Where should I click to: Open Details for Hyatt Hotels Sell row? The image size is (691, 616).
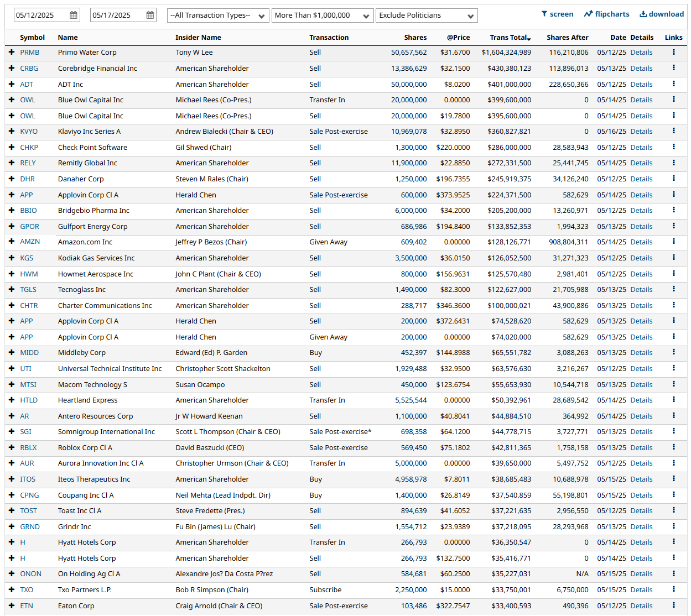[x=641, y=558]
